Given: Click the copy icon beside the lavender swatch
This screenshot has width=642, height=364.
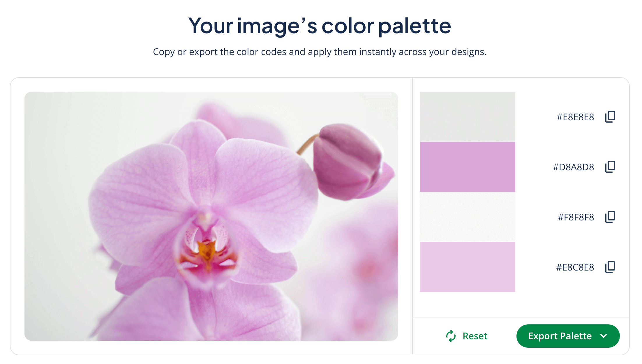Looking at the screenshot, I should tap(611, 167).
